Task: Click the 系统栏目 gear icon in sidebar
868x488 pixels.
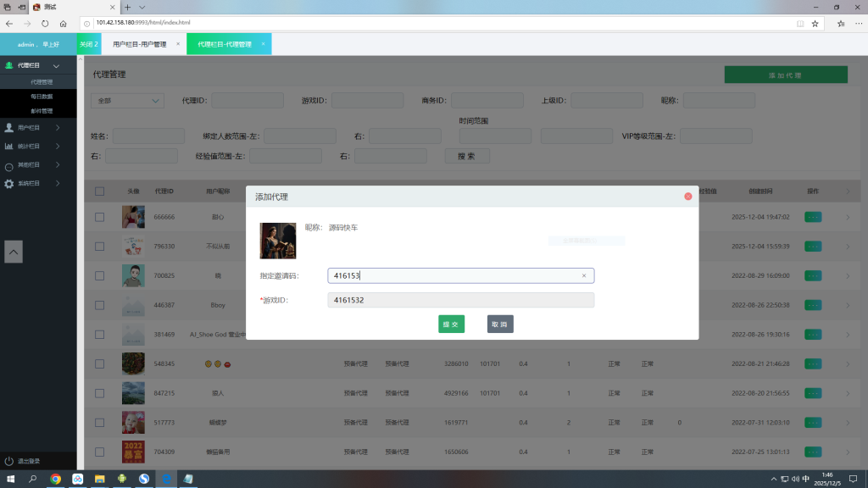Action: pyautogui.click(x=8, y=183)
